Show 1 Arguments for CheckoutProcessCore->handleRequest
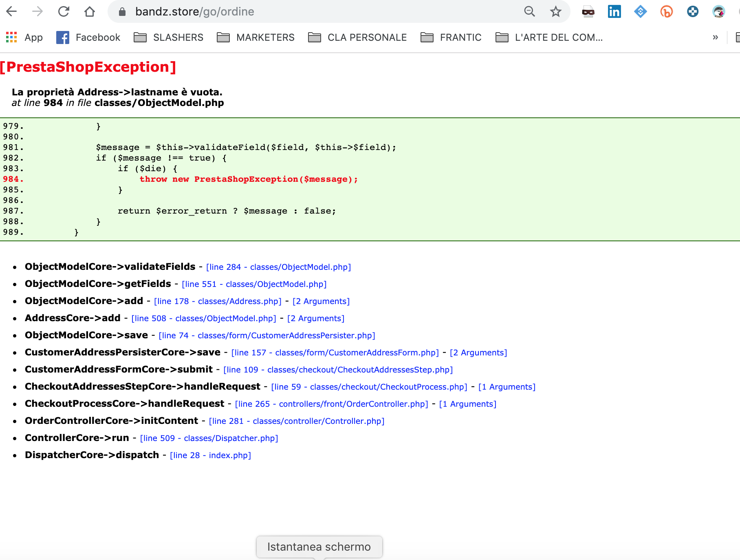The width and height of the screenshot is (740, 560). point(468,404)
